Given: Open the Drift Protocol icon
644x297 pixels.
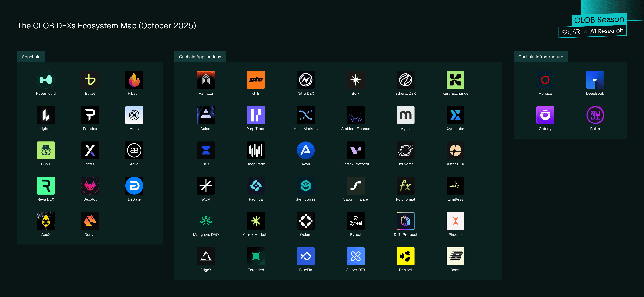Looking at the screenshot, I should pyautogui.click(x=405, y=221).
